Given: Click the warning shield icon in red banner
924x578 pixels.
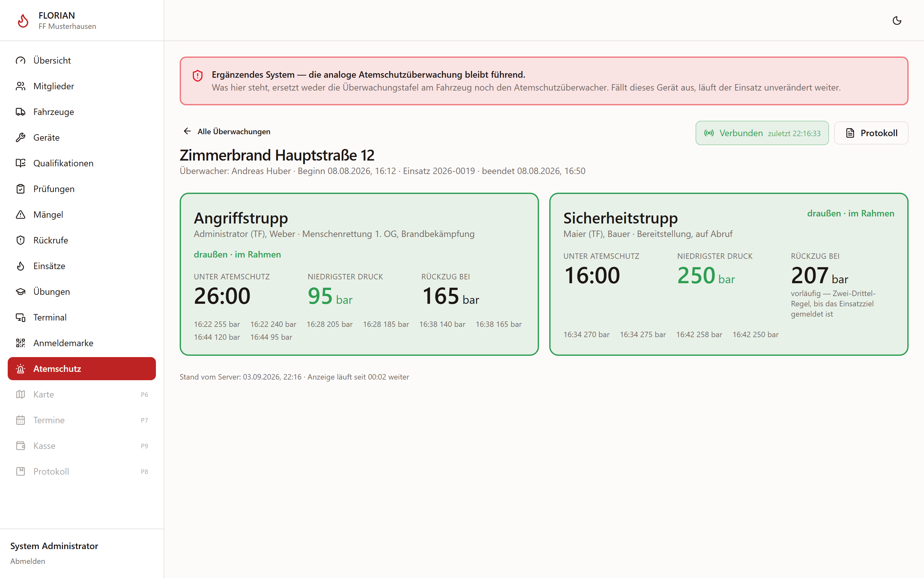Looking at the screenshot, I should click(x=197, y=76).
